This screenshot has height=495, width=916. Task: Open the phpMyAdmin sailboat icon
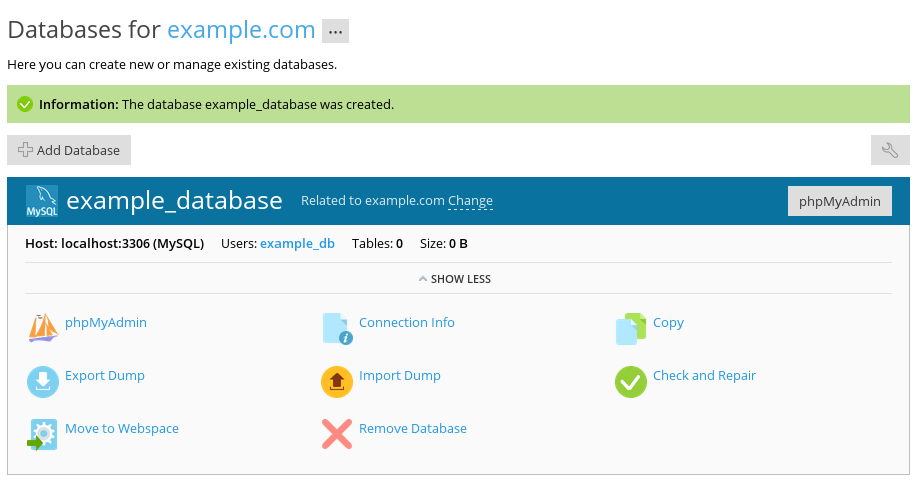43,328
